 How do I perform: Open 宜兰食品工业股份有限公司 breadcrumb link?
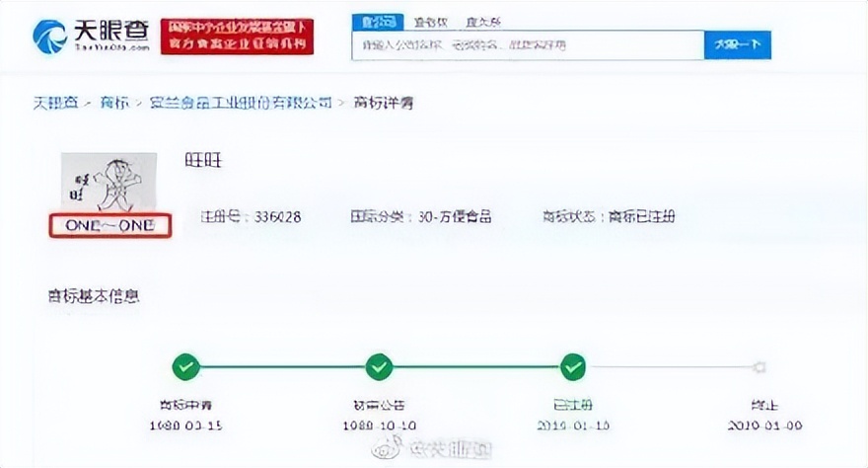click(x=241, y=103)
